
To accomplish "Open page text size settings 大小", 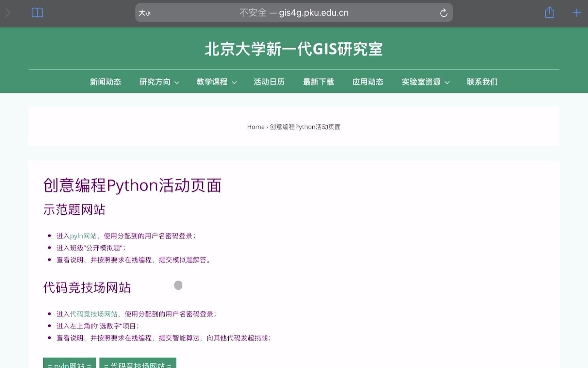I will coord(145,13).
